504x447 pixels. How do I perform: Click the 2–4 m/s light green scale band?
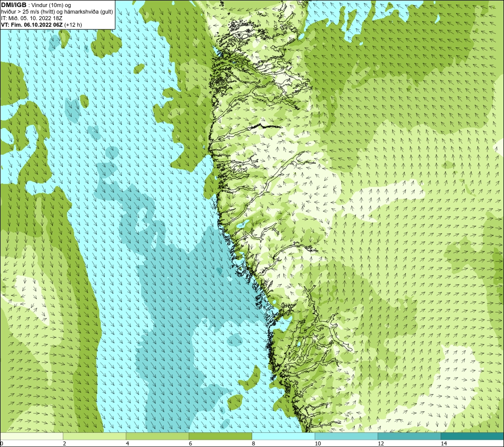[x=95, y=436]
